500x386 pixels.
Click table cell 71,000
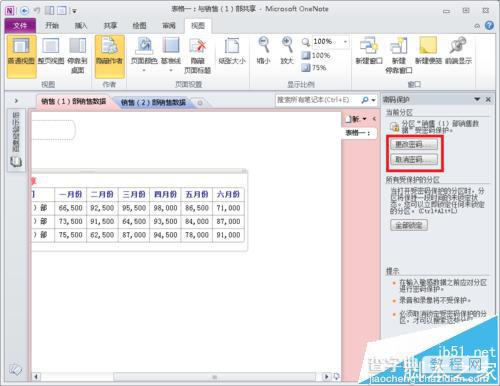(228, 208)
